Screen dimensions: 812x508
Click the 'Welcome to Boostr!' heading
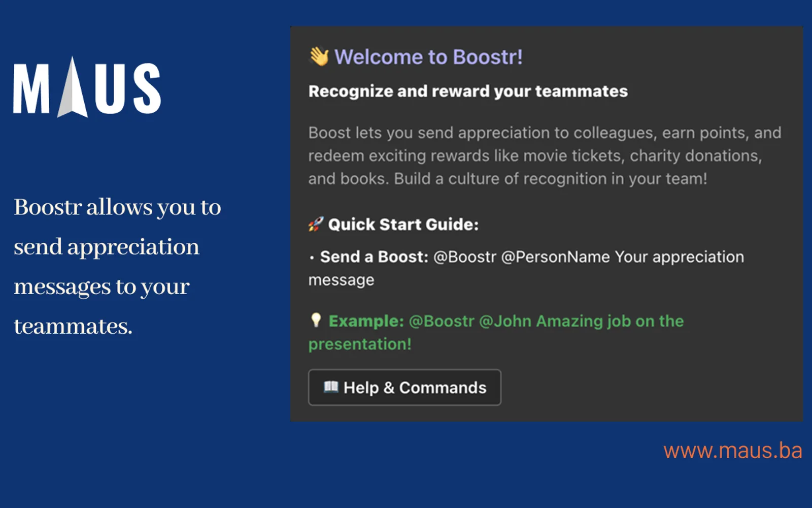click(x=428, y=57)
